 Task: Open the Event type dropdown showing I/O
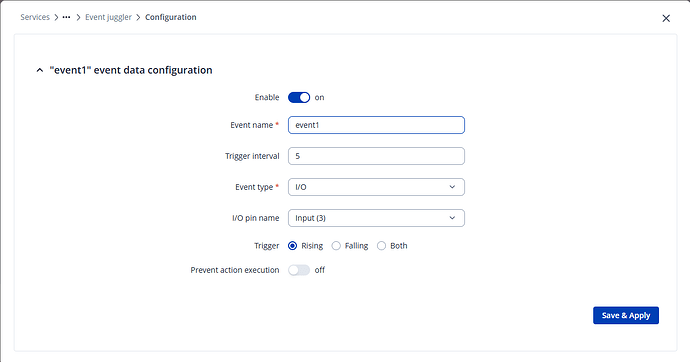(x=376, y=187)
